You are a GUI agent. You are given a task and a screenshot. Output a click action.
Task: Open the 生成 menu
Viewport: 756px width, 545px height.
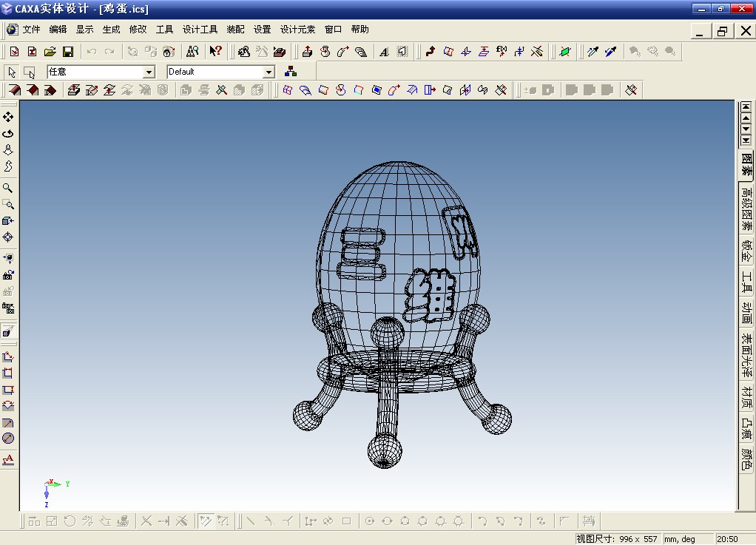[112, 30]
